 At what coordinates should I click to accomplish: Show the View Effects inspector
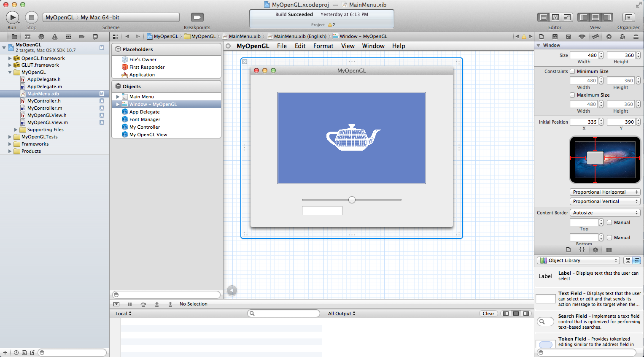point(636,37)
